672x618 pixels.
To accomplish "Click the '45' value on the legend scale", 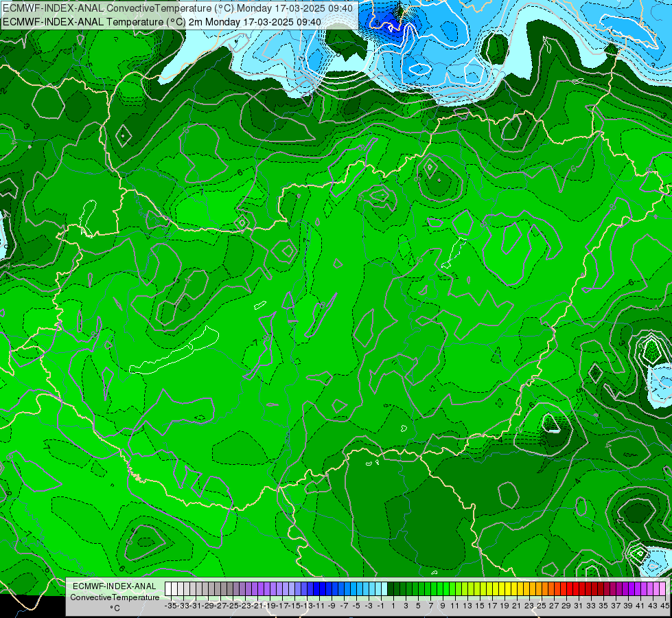I will coord(664,606).
